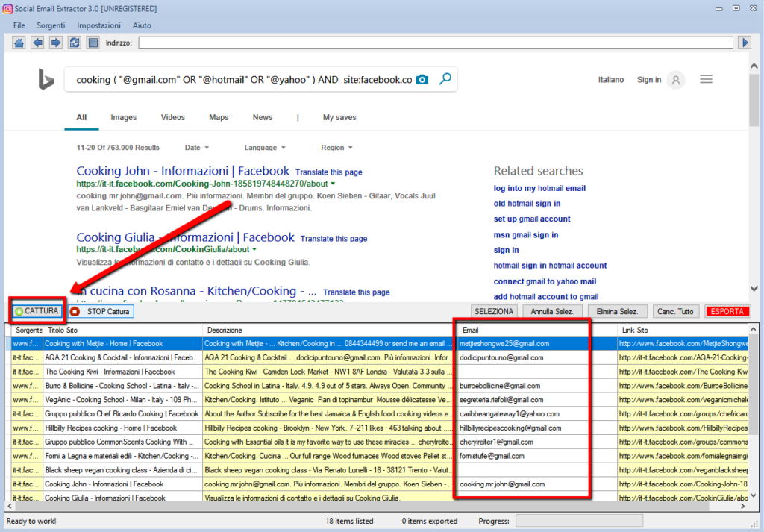Select the Black sheep vegan cooking class row
This screenshot has height=532, width=764.
click(380, 470)
